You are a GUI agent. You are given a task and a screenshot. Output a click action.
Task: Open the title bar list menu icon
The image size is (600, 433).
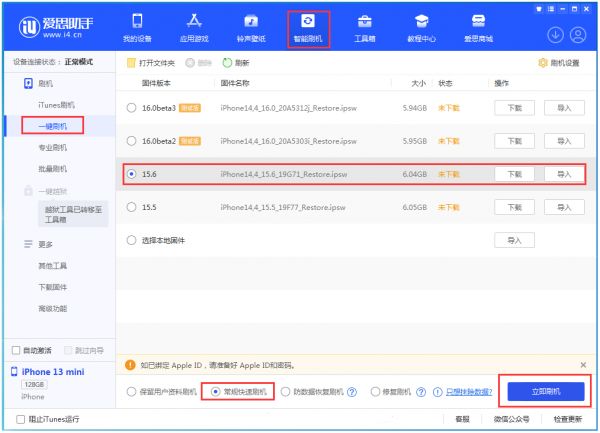[x=551, y=9]
